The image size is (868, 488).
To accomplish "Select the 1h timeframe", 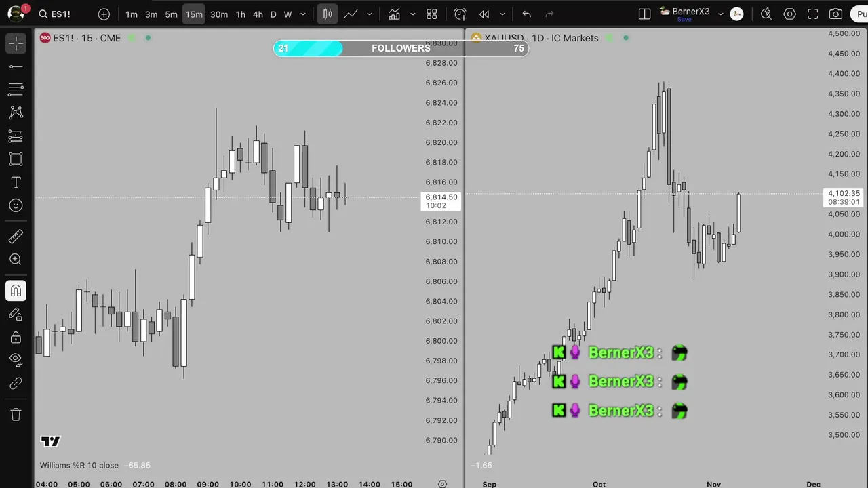I will 241,14.
